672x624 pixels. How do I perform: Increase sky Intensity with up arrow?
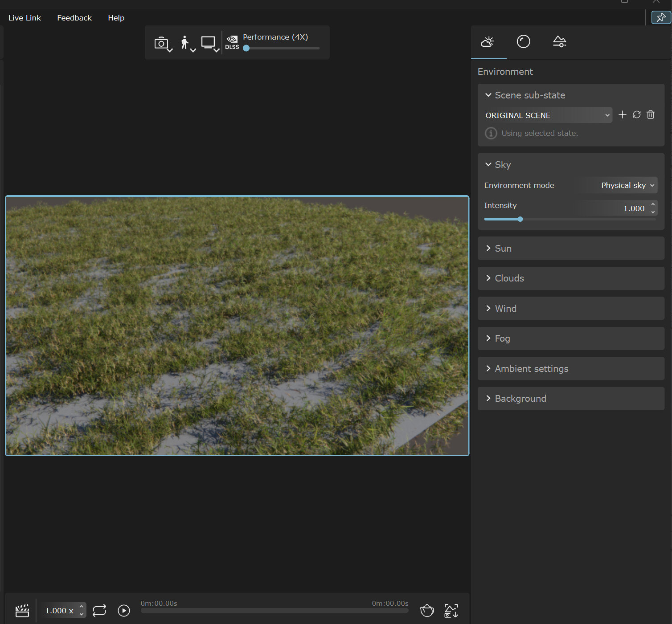pos(653,204)
